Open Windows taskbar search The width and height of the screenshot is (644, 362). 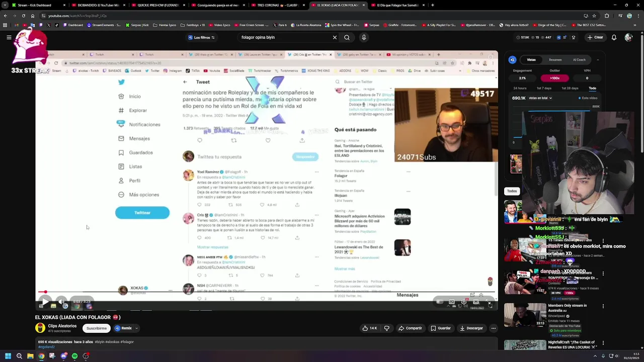click(x=19, y=356)
